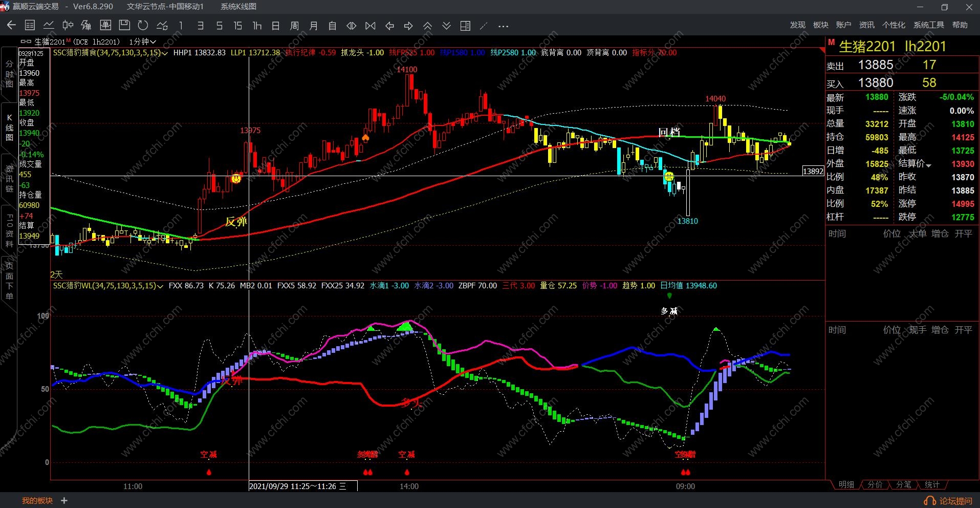Switch to the 分时图 side tab
The image size is (980, 508).
pyautogui.click(x=9, y=74)
